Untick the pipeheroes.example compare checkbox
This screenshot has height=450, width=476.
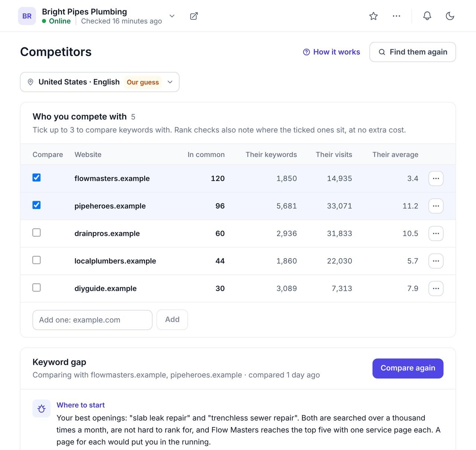(x=36, y=205)
